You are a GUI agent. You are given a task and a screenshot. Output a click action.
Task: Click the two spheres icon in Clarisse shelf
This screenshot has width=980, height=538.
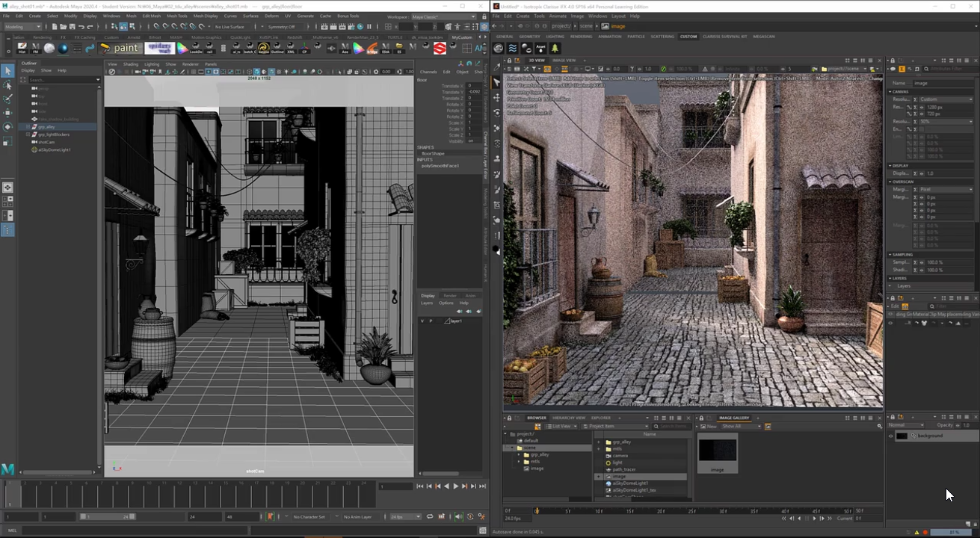coord(526,48)
